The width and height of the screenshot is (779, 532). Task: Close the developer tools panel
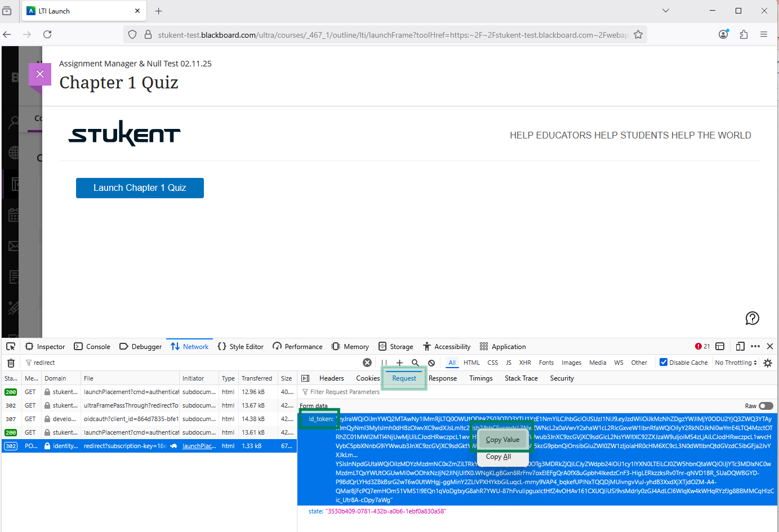(x=770, y=346)
